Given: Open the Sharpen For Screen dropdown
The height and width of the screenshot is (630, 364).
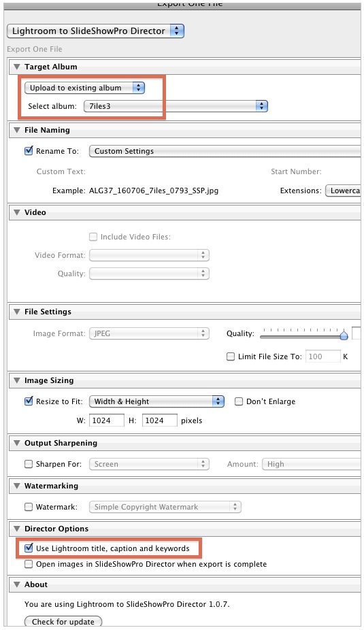Looking at the screenshot, I should click(149, 464).
